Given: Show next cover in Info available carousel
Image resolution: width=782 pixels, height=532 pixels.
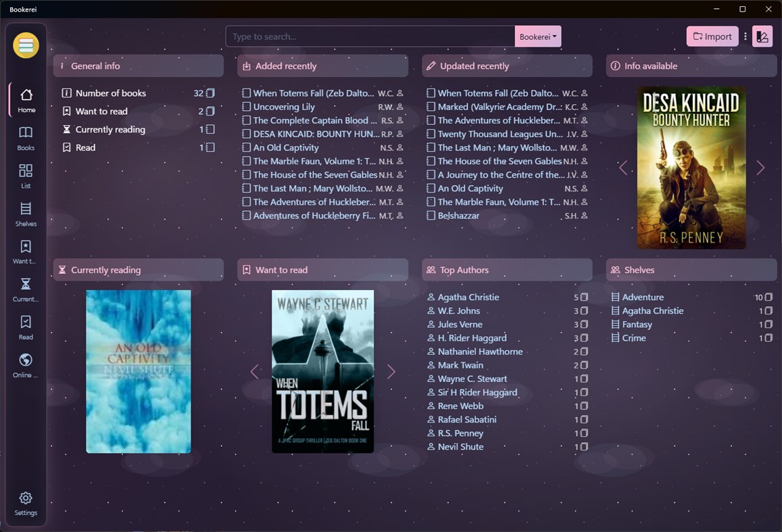Looking at the screenshot, I should pyautogui.click(x=760, y=168).
